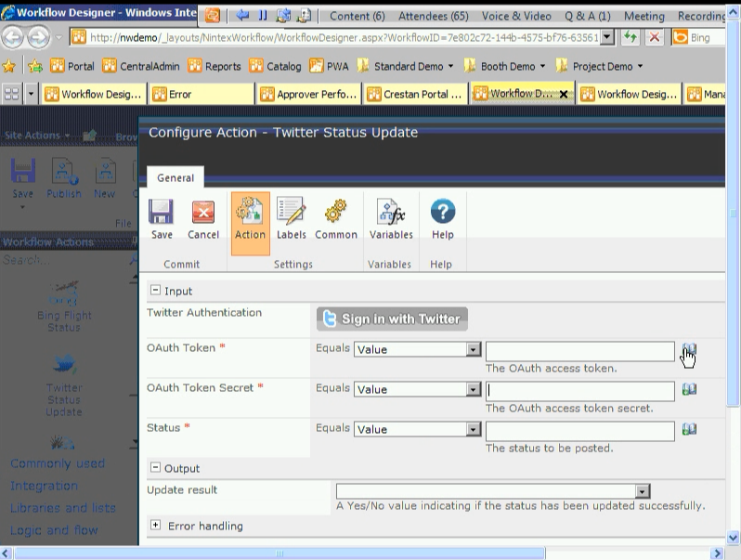
Task: Click lookup icon beside Status field
Action: point(689,430)
